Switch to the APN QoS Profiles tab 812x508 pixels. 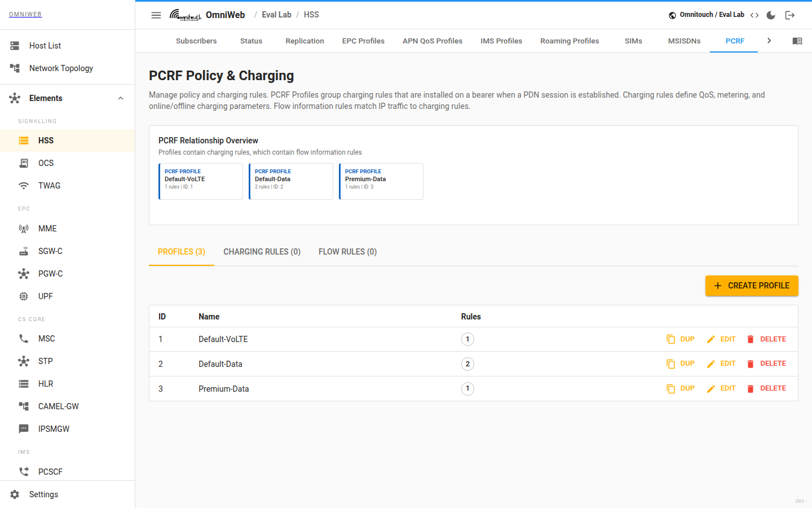click(433, 41)
